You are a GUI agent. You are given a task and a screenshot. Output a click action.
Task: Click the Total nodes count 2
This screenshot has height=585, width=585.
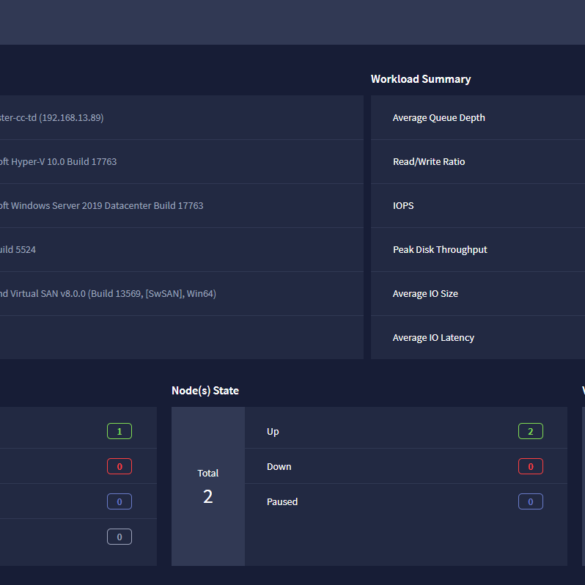coord(208,497)
